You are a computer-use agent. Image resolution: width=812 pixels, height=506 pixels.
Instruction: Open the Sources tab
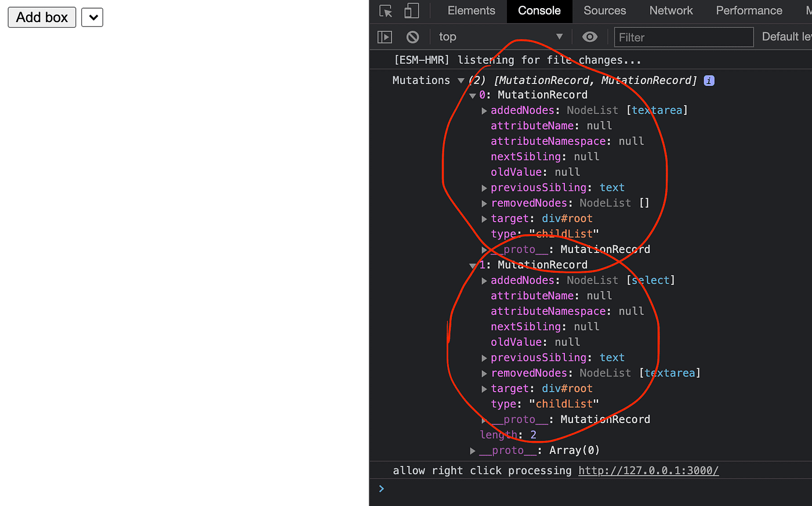coord(605,10)
